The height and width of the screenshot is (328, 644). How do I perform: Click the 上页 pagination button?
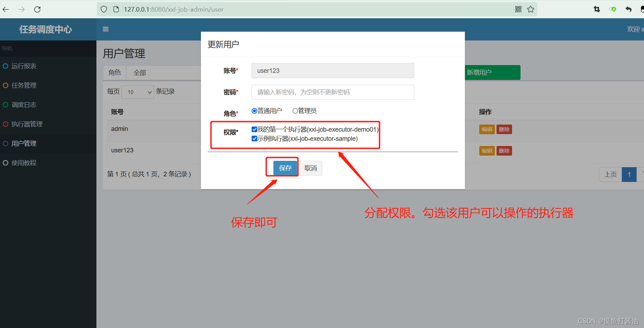(x=611, y=175)
